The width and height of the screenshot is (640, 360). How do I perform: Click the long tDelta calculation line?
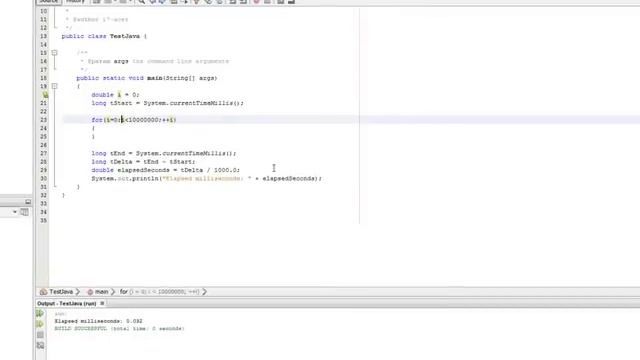click(x=143, y=162)
